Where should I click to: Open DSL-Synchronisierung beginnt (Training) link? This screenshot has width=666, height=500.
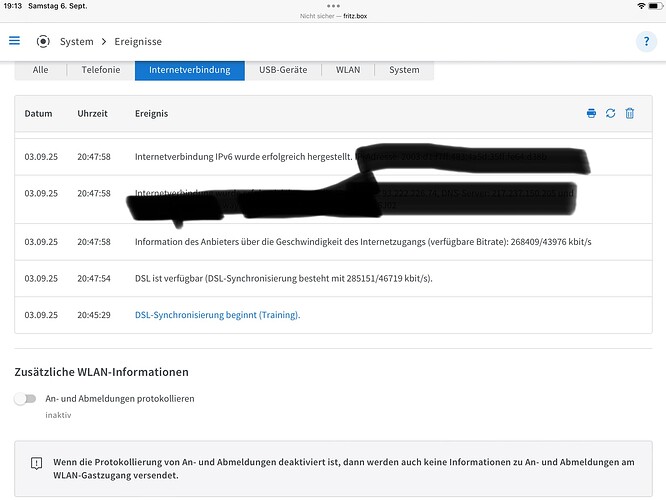tap(217, 315)
